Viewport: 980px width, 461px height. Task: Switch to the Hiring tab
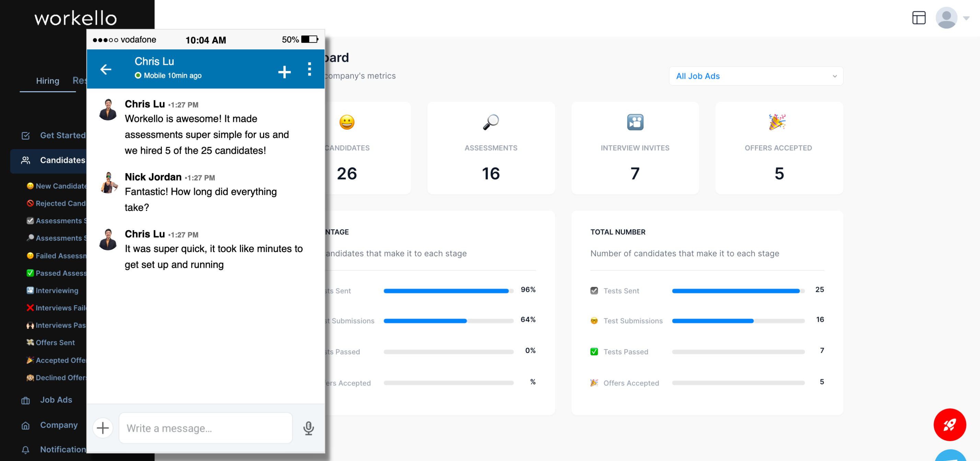point(48,81)
